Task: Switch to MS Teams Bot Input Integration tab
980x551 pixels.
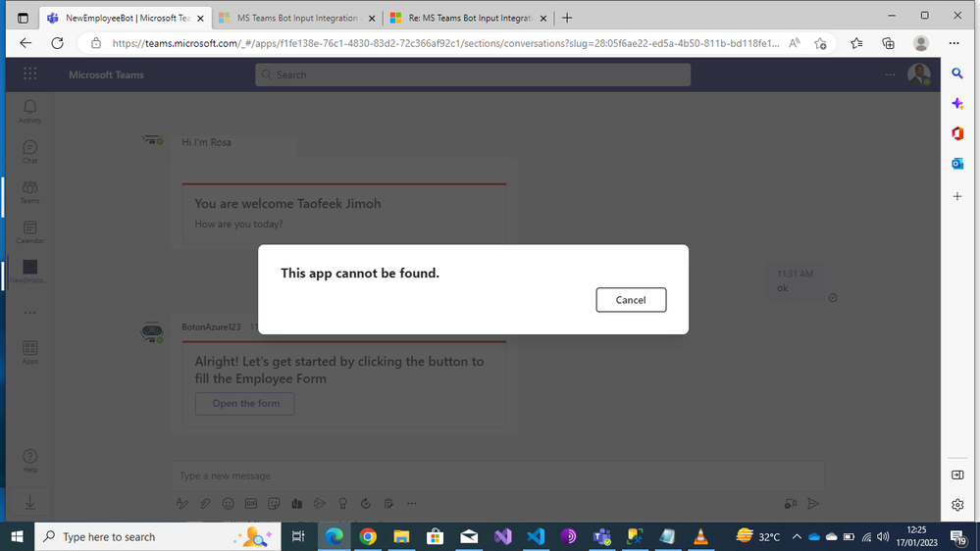Action: (297, 18)
